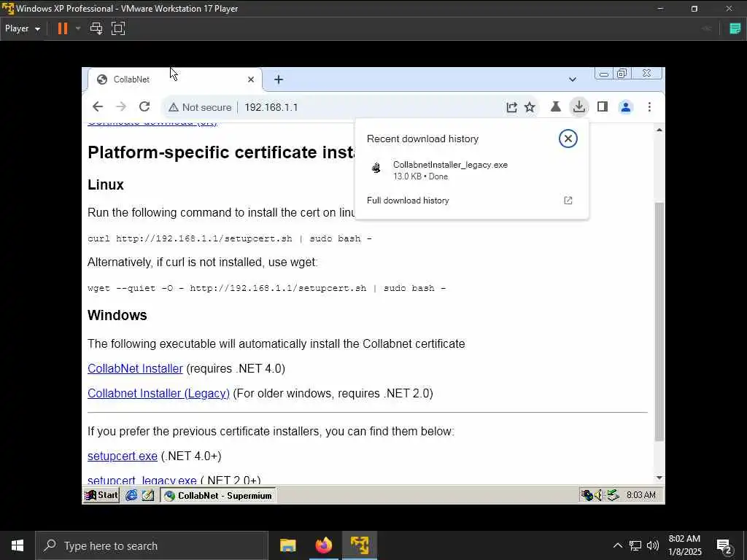The height and width of the screenshot is (560, 747).
Task: Click the browser forward arrow
Action: click(x=121, y=106)
